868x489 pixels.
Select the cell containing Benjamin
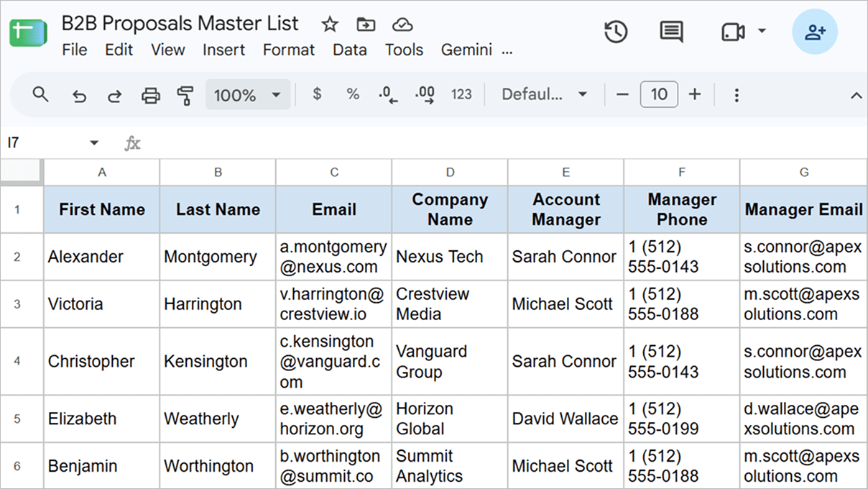(102, 466)
